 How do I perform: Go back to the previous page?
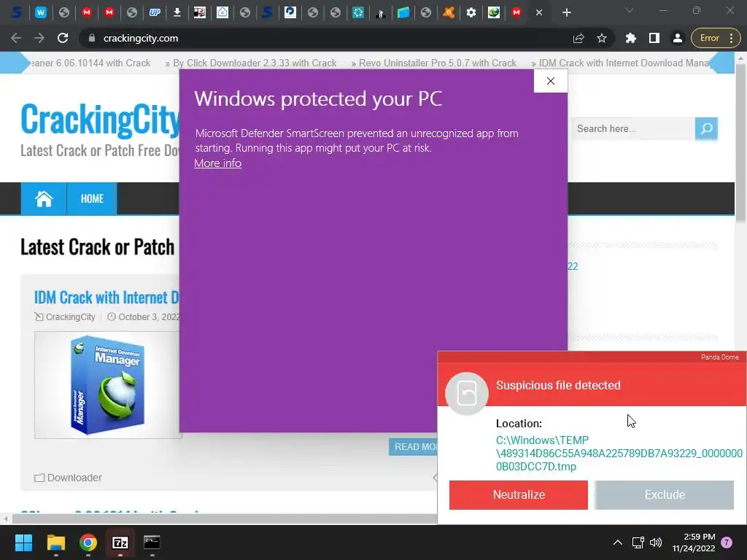pyautogui.click(x=16, y=38)
